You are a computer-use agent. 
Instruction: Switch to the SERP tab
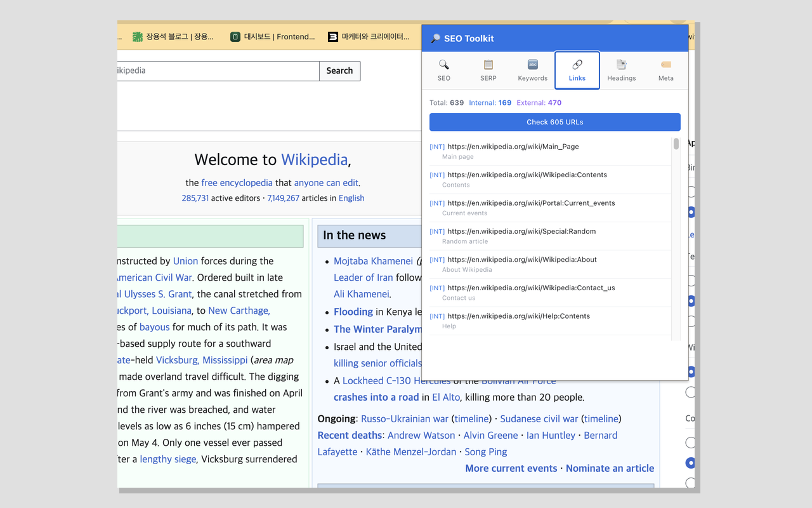(488, 70)
